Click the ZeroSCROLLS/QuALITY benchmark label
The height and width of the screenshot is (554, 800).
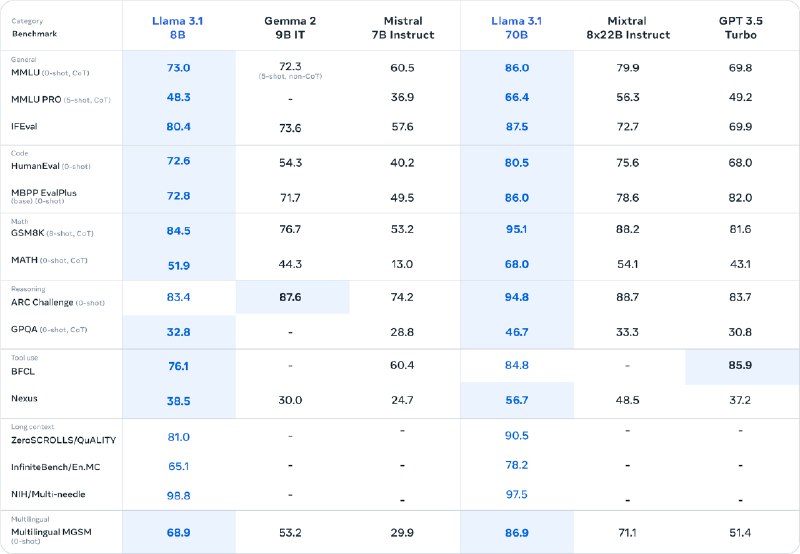coord(63,440)
